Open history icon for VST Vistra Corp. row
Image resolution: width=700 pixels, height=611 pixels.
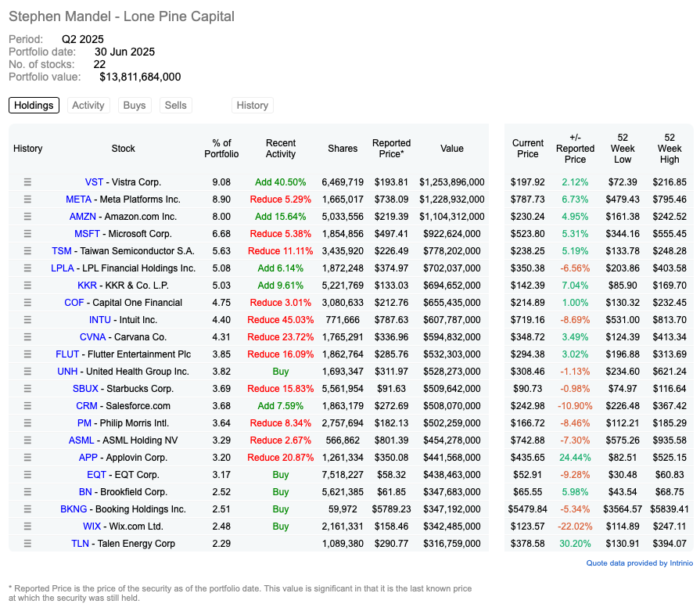[27, 182]
